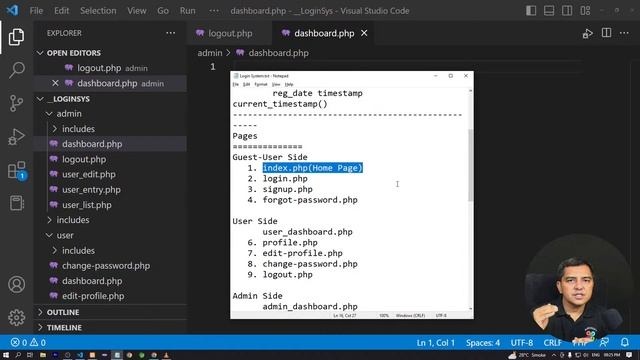
Task: Open admin dashboard.php in the file tree
Action: (92, 144)
